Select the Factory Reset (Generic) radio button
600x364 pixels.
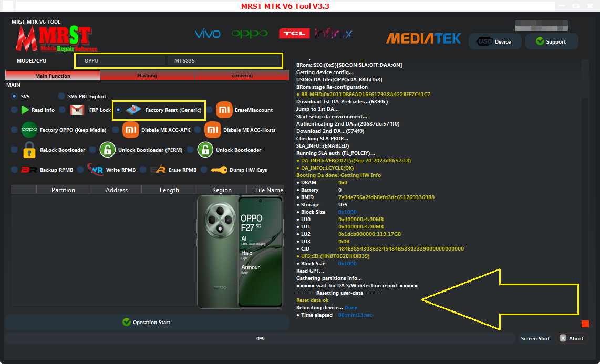point(118,110)
